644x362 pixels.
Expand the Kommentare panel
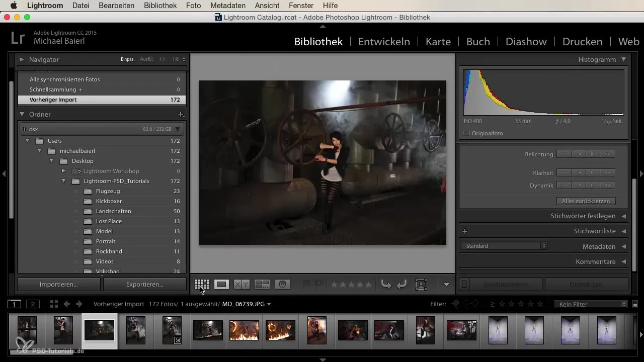click(x=623, y=261)
